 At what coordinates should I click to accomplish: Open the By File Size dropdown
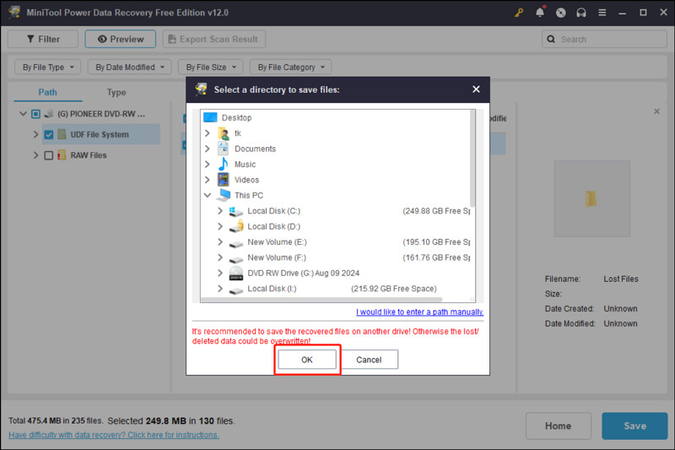tap(211, 67)
